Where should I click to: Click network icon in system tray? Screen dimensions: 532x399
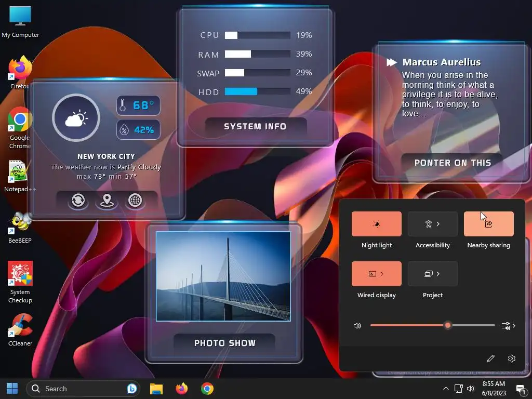tap(458, 389)
